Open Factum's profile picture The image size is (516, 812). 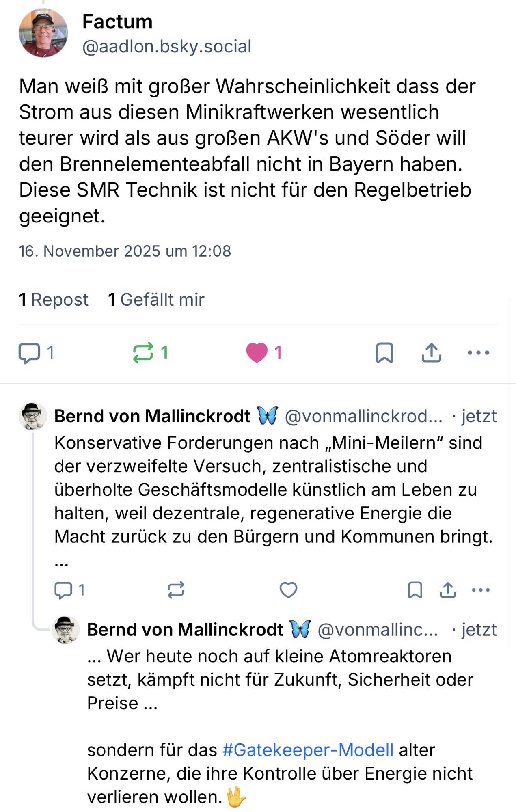click(x=43, y=33)
